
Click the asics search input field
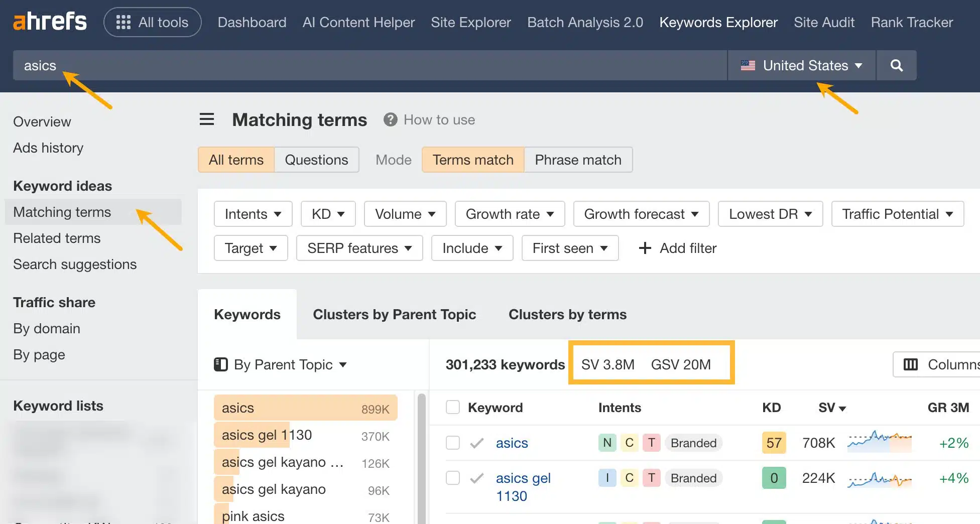[351, 65]
